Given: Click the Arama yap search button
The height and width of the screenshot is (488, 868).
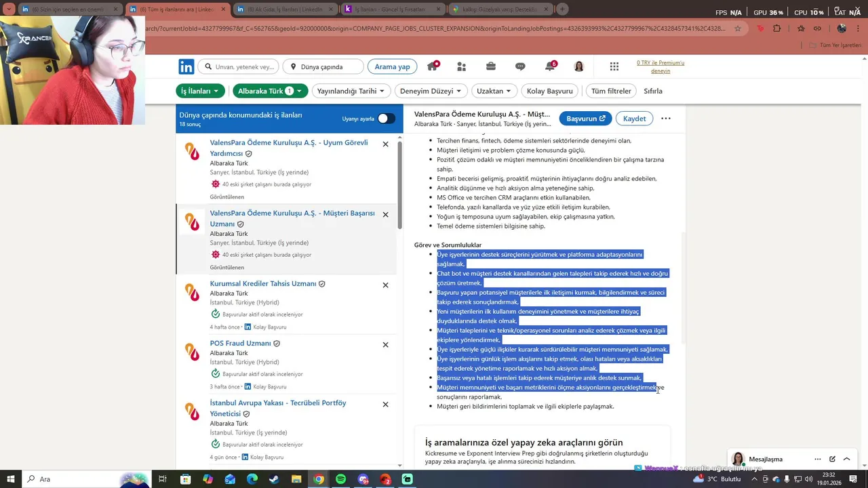Looking at the screenshot, I should (392, 66).
